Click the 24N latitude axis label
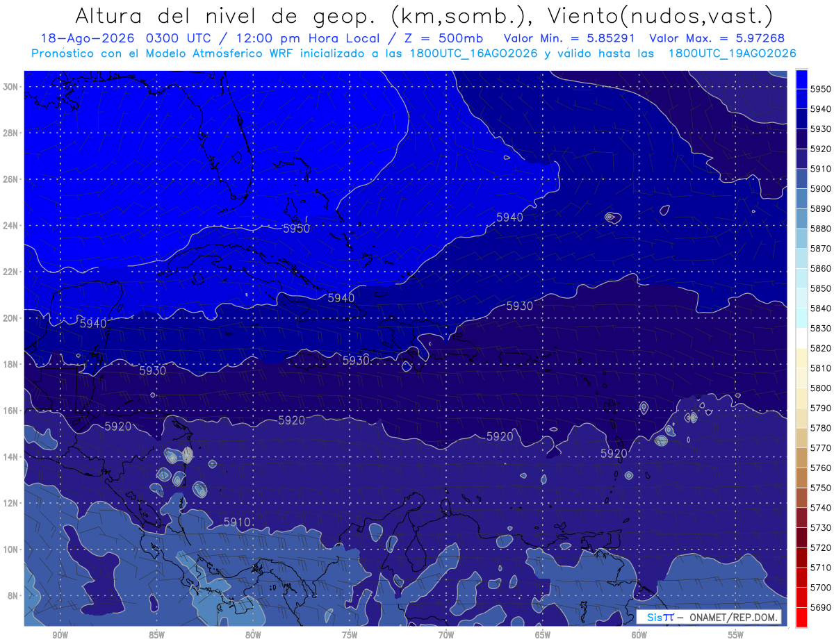The height and width of the screenshot is (644, 834). point(10,226)
